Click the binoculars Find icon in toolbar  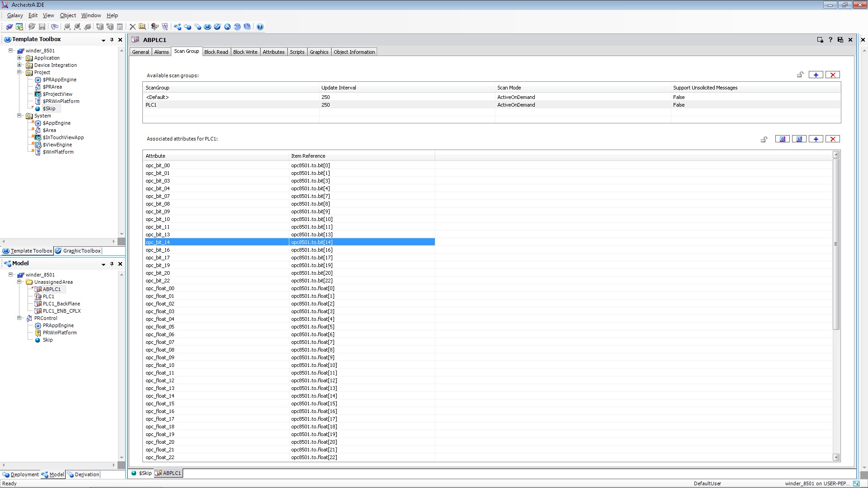pyautogui.click(x=54, y=27)
